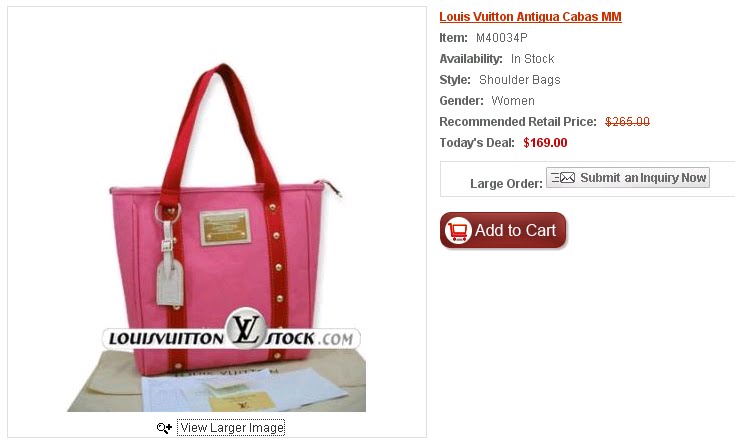Click the In Stock availability text

point(532,59)
